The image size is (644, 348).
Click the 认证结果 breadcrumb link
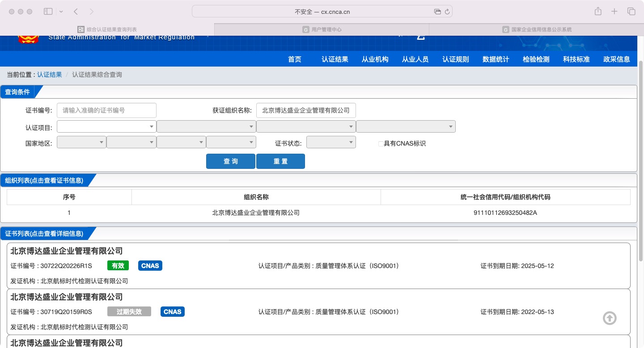pos(50,75)
